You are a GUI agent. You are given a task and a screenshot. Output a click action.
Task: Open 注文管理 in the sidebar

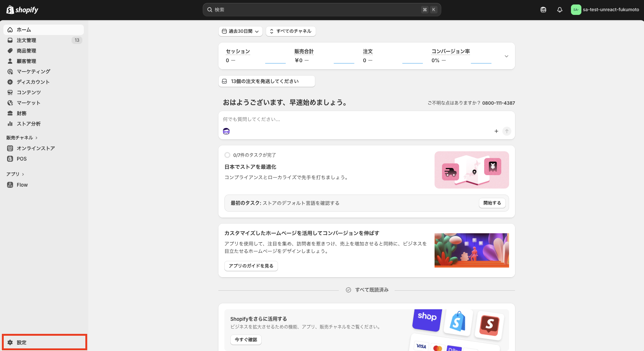[44, 40]
